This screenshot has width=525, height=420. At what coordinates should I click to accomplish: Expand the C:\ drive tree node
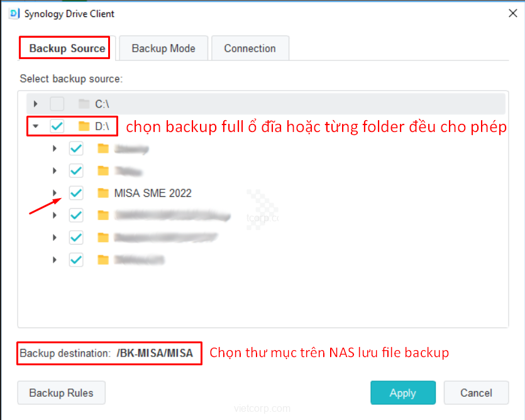coord(35,104)
